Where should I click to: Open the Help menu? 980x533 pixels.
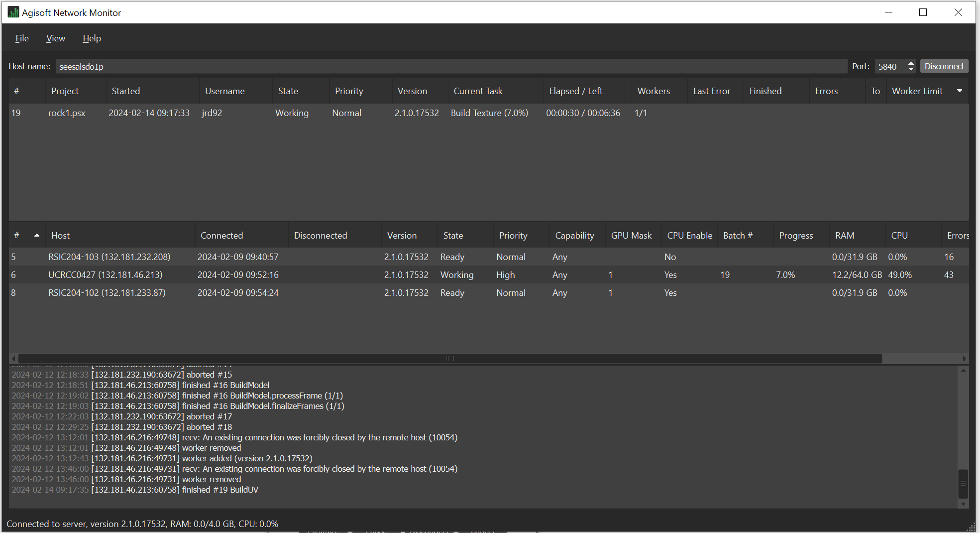click(92, 38)
